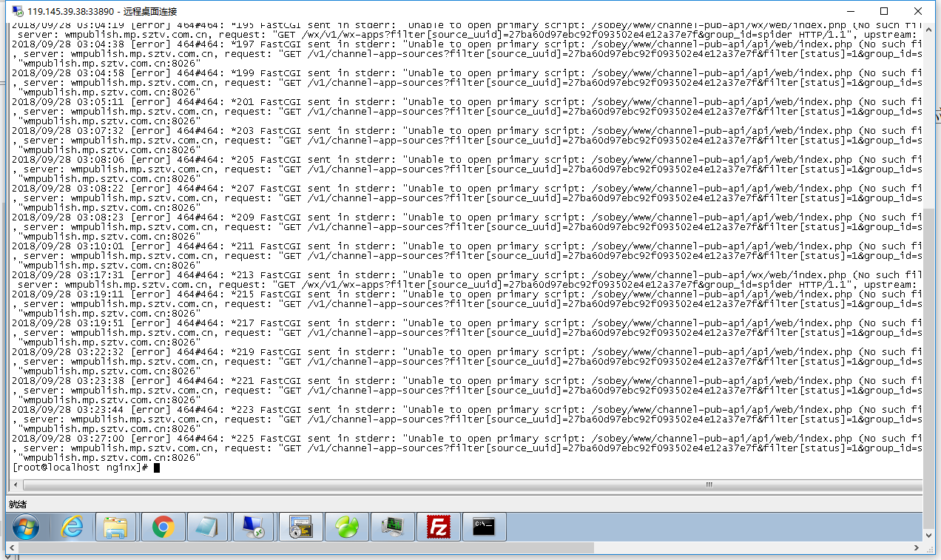
Task: Open the Windows Start menu orb
Action: [26, 527]
